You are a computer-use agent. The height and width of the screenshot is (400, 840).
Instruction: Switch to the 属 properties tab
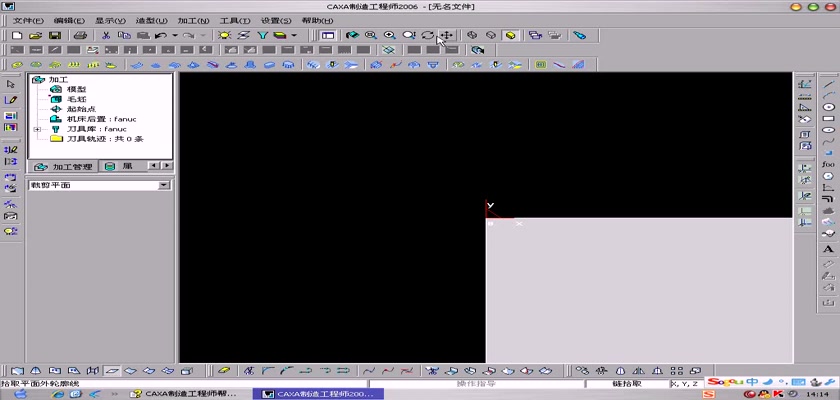coord(121,167)
